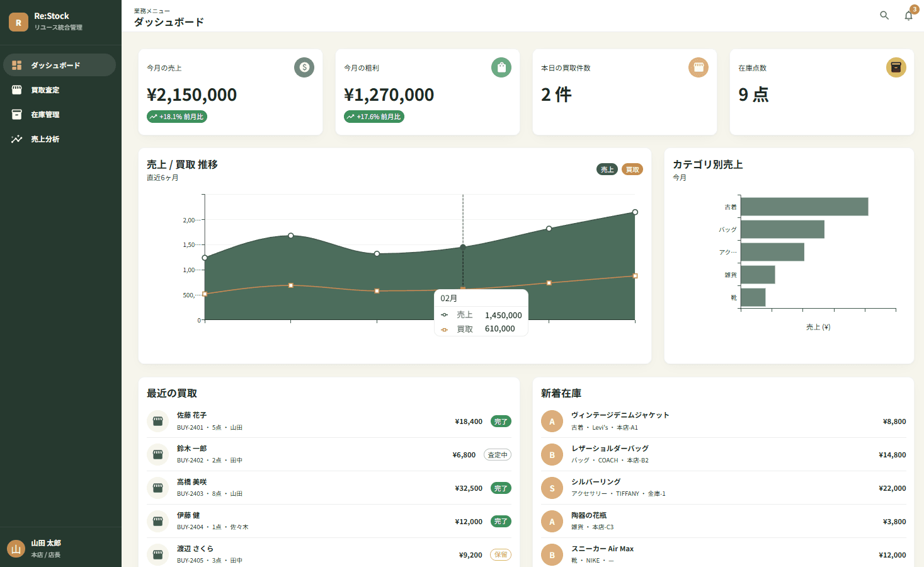Open the ヴィンテージデニムジャケット stock item
Screen dimensions: 924x567
723,421
